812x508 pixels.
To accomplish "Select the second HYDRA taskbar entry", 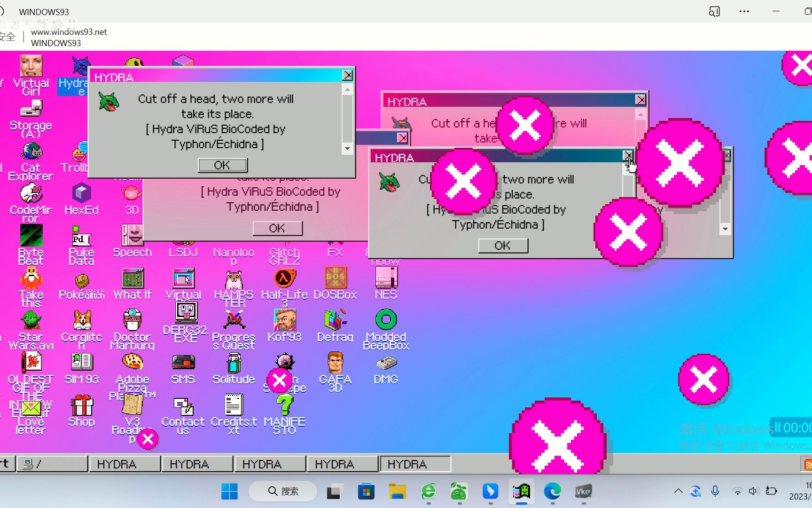I will click(197, 464).
